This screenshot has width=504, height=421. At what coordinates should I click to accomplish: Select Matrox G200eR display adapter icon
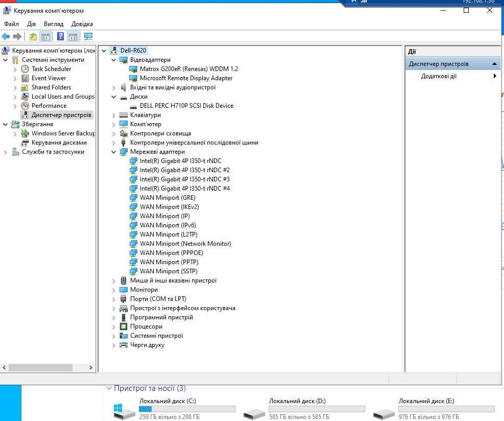pos(133,69)
